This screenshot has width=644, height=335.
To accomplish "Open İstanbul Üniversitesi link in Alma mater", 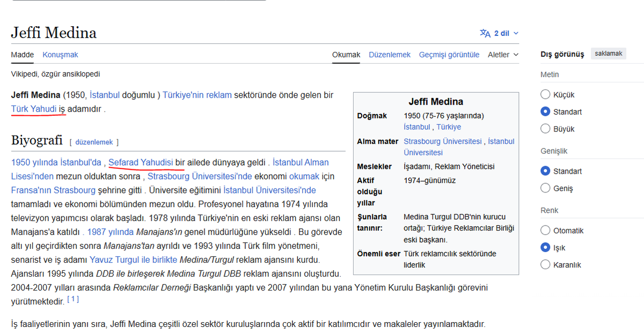I will point(459,147).
